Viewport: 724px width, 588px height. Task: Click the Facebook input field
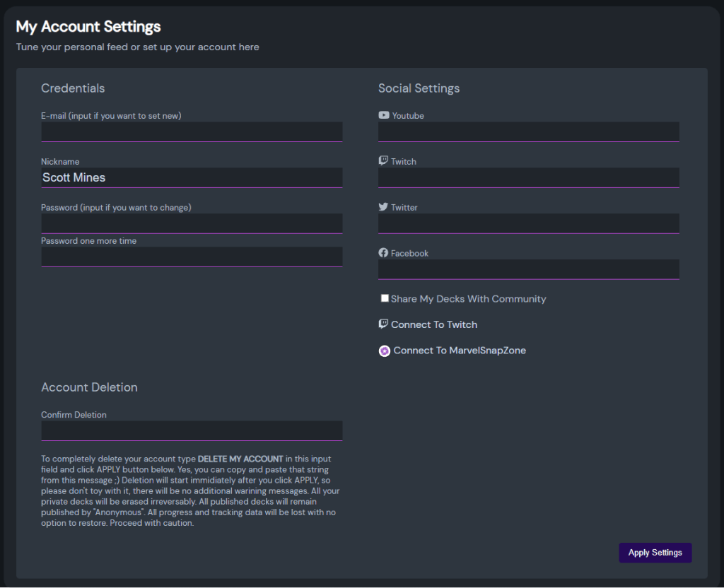[528, 269]
